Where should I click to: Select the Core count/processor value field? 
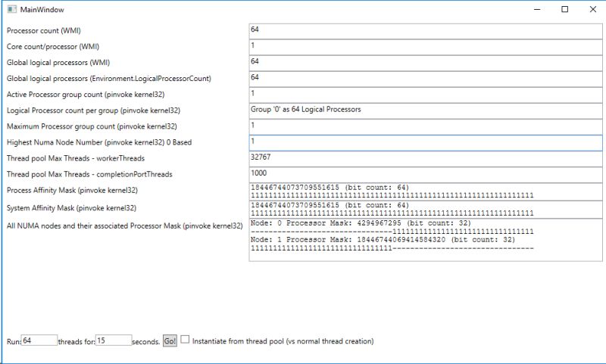click(426, 47)
